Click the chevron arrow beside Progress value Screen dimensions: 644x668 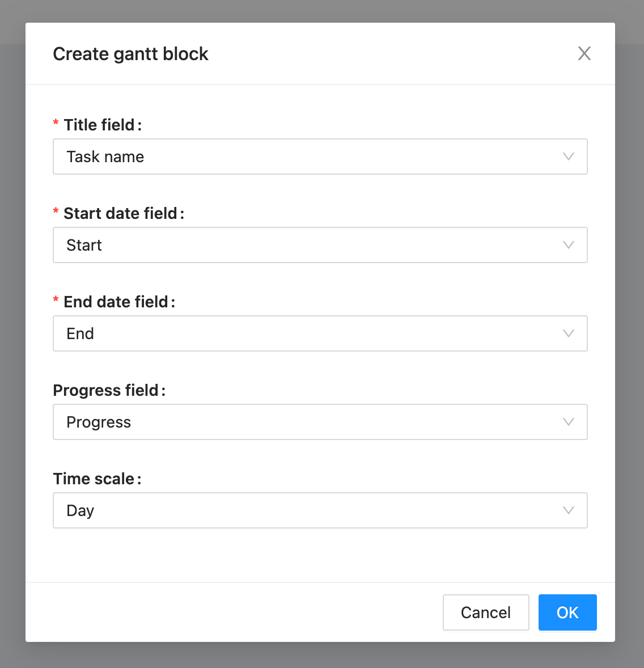(568, 422)
